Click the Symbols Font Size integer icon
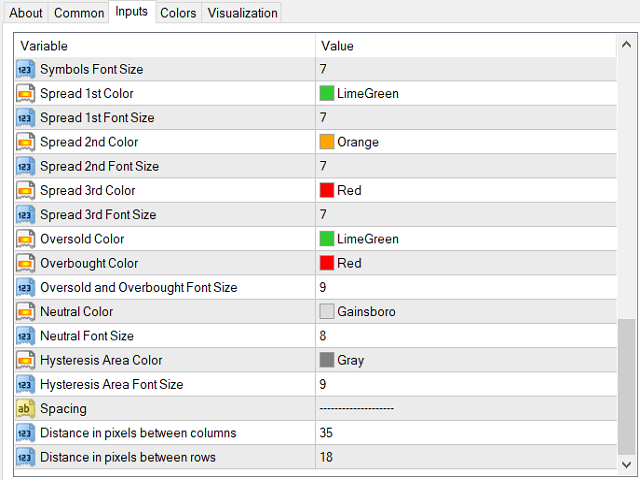The width and height of the screenshot is (640, 480). pyautogui.click(x=26, y=70)
